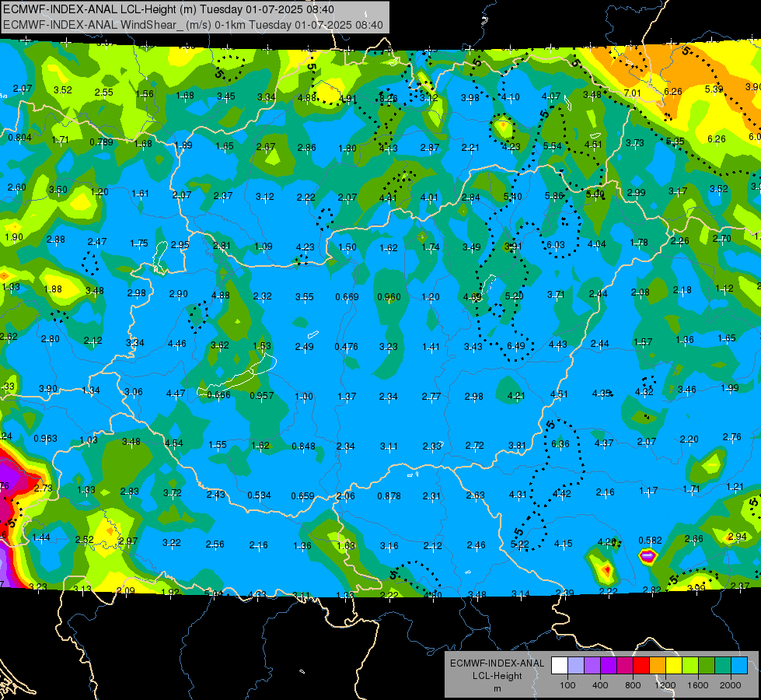This screenshot has width=761, height=700.
Task: Click the ECMWF-INDEX-ANAL legend title
Action: tap(497, 663)
